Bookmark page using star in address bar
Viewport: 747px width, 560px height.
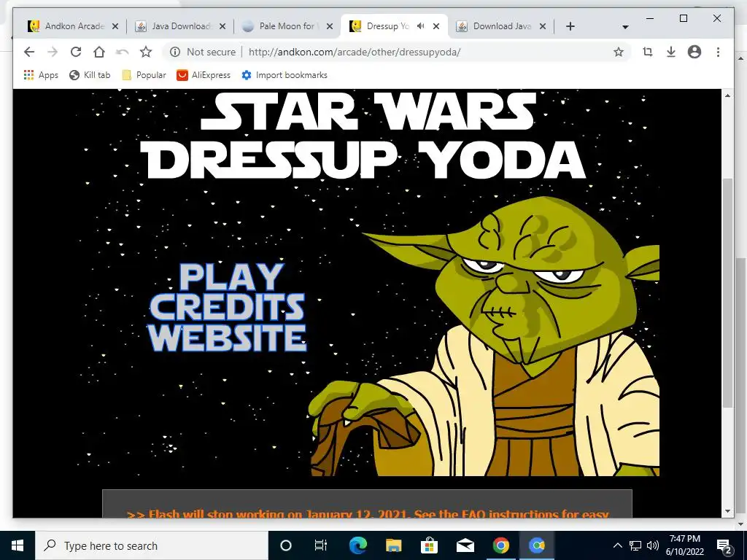(619, 52)
